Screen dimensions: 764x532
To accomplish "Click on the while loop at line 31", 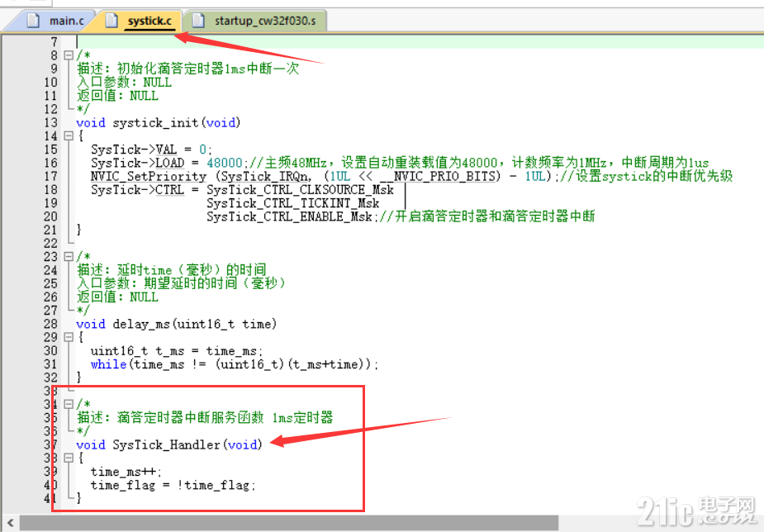I will [x=235, y=364].
